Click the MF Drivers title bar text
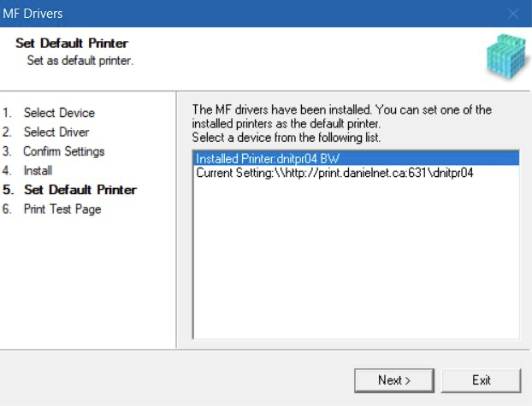532x406 pixels. [34, 14]
